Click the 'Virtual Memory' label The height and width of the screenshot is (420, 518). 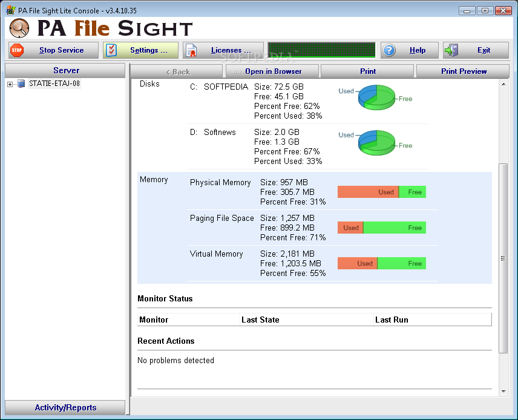216,254
